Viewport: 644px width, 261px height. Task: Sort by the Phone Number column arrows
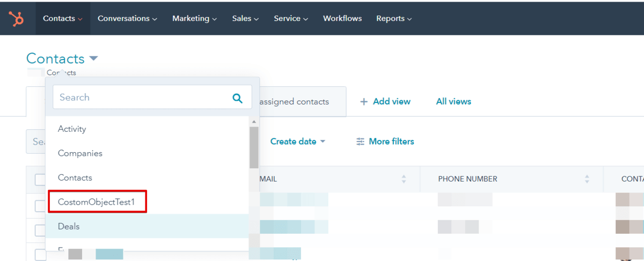tap(587, 179)
